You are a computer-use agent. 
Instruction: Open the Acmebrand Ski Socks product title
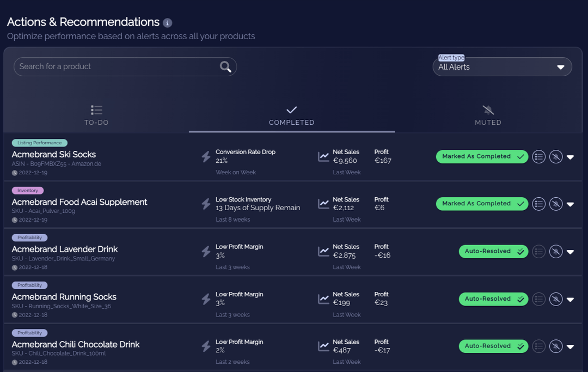click(x=53, y=155)
